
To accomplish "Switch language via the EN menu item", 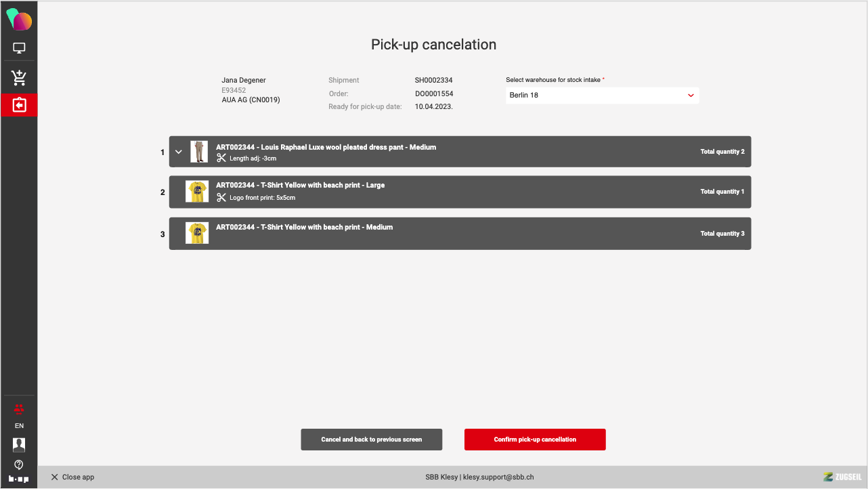I will pos(19,426).
